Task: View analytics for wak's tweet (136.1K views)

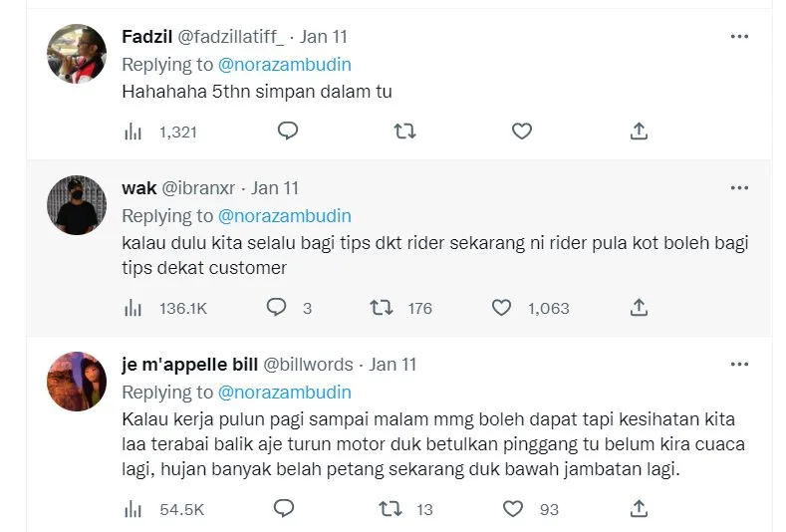Action: [x=132, y=308]
